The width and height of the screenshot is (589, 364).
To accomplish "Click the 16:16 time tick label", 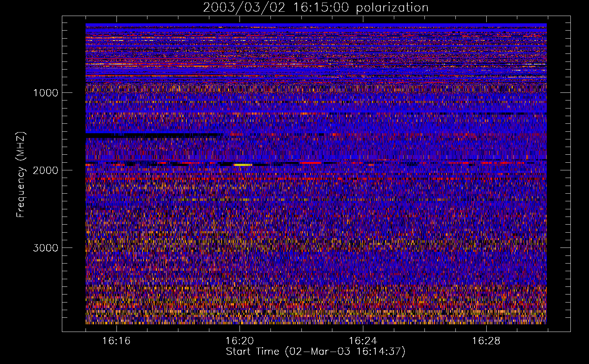I will pos(116,341).
